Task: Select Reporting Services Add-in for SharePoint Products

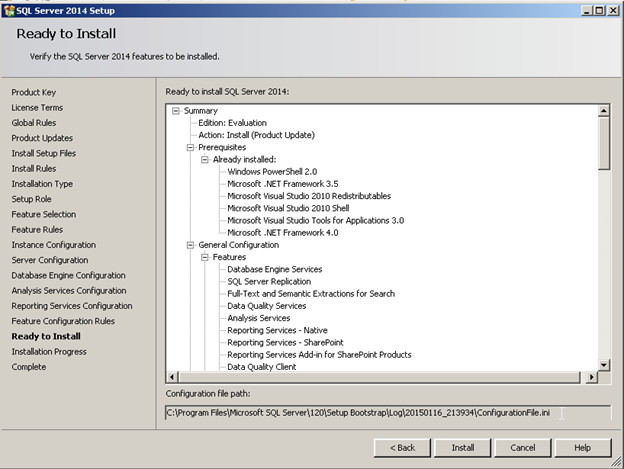Action: [x=319, y=355]
